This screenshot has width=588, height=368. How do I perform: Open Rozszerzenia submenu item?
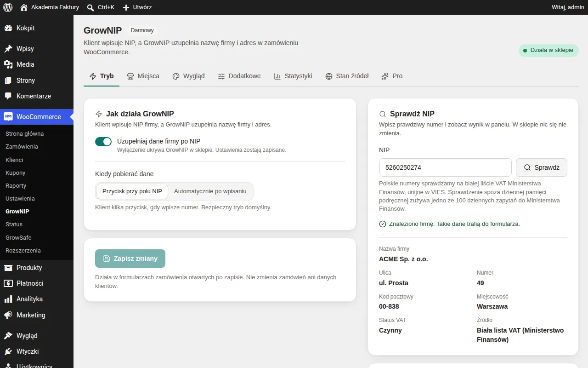23,250
